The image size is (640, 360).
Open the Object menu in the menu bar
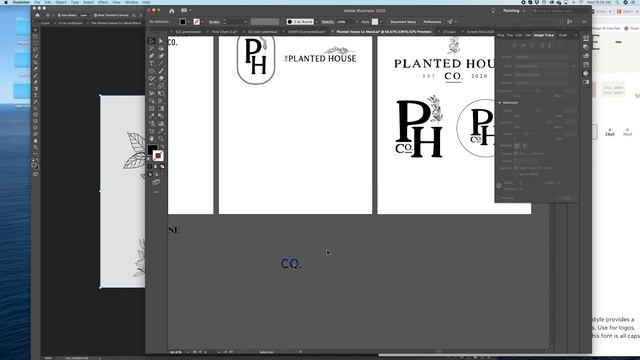point(61,2)
